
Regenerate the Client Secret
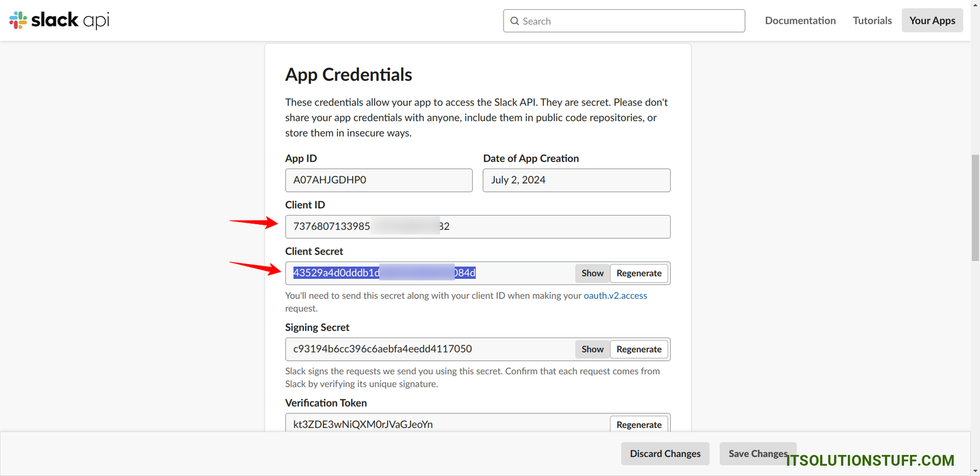[x=639, y=273]
